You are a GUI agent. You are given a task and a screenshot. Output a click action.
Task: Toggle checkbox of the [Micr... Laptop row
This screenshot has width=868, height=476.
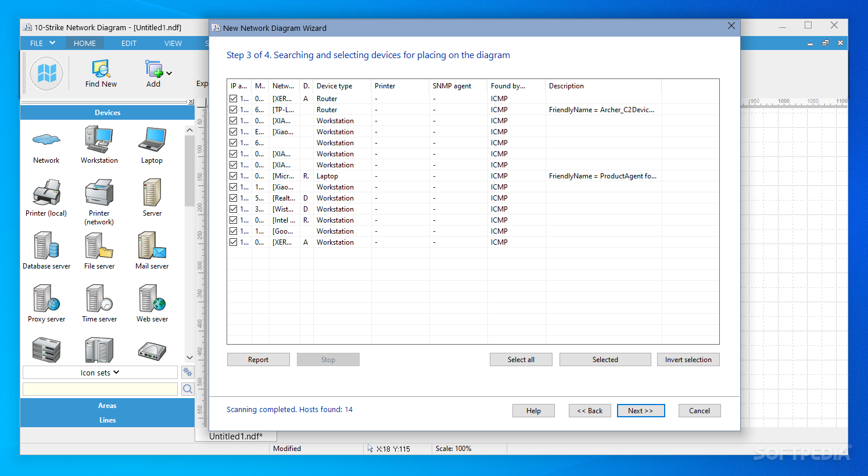point(233,176)
